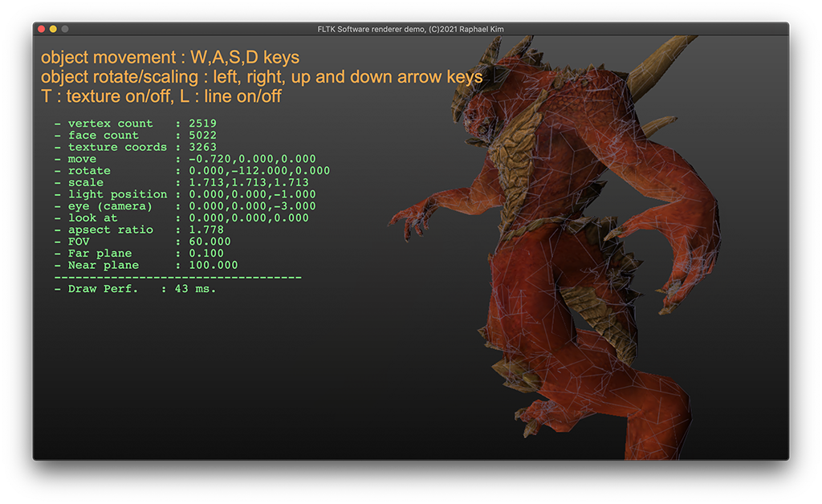Click the look at value 0.000,0.000,0.000
Image resolution: width=822 pixels, height=504 pixels.
pyautogui.click(x=249, y=218)
